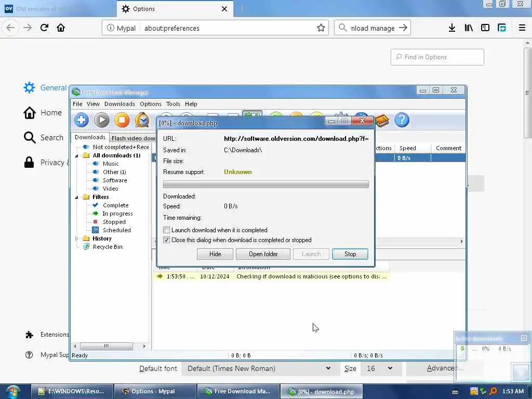
Task: Click the tree pane horizontal scrollbar thumb
Action: tap(106, 346)
